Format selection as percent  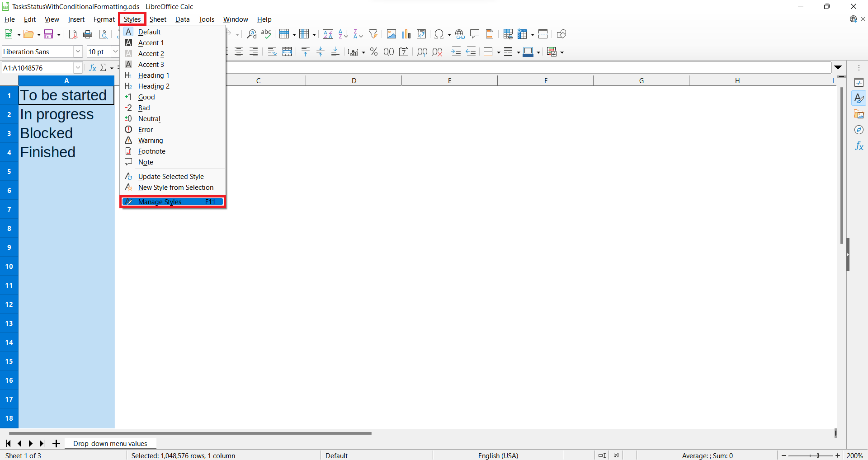(374, 52)
